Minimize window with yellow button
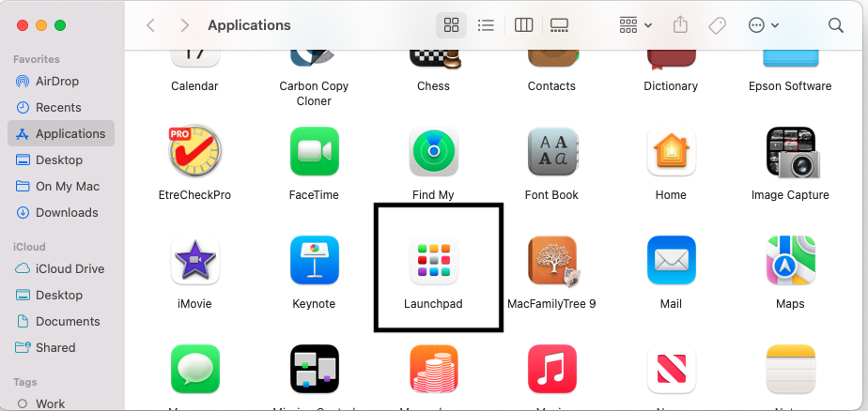Viewport: 868px width, 411px height. pos(41,25)
